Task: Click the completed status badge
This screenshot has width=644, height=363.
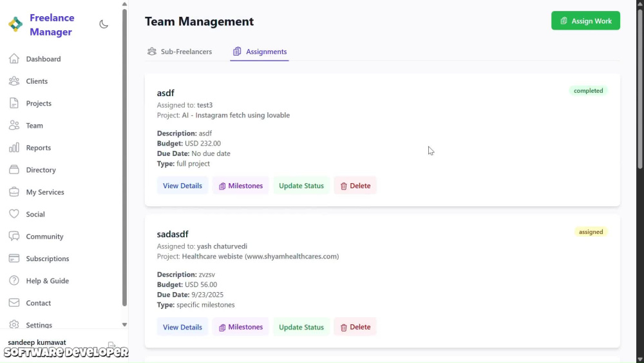Action: (588, 90)
